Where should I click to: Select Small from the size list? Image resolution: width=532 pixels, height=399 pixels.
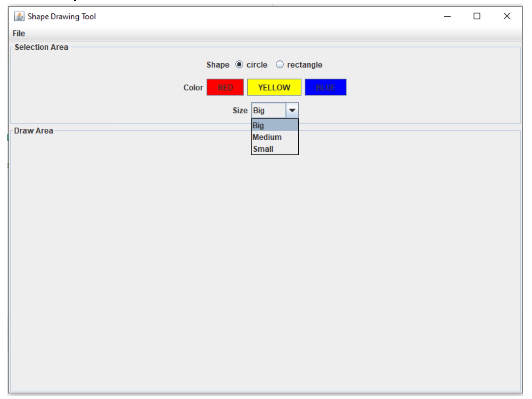coord(263,148)
